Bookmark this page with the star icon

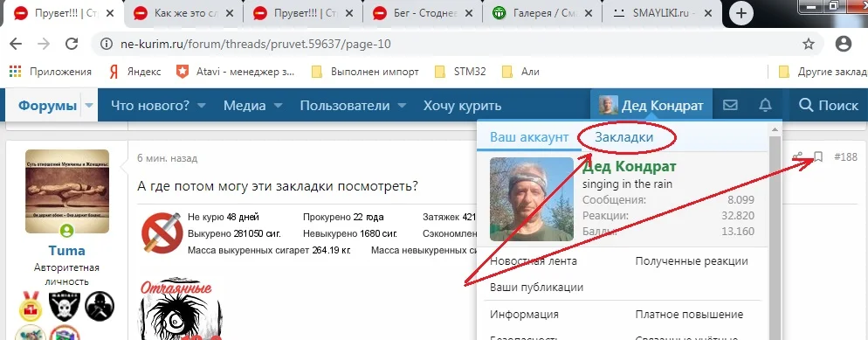pos(809,44)
